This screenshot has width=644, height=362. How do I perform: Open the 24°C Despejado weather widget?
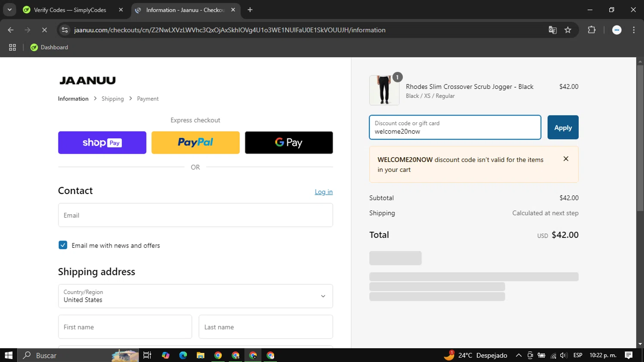click(x=476, y=355)
